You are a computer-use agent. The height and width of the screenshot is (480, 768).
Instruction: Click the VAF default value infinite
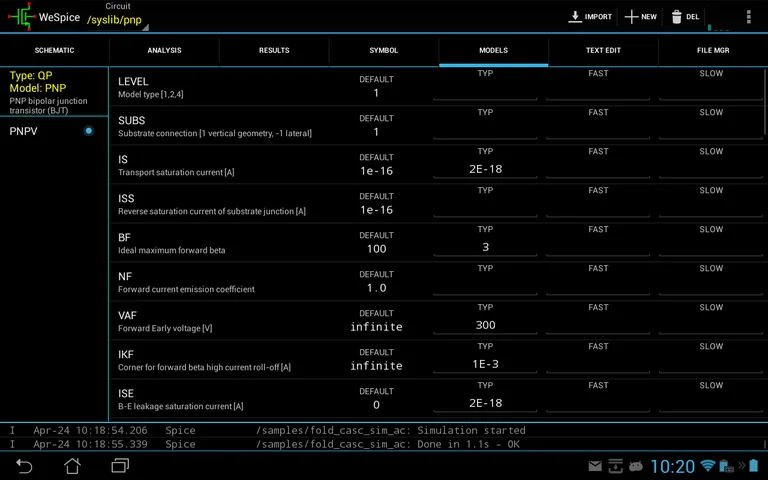pos(376,327)
